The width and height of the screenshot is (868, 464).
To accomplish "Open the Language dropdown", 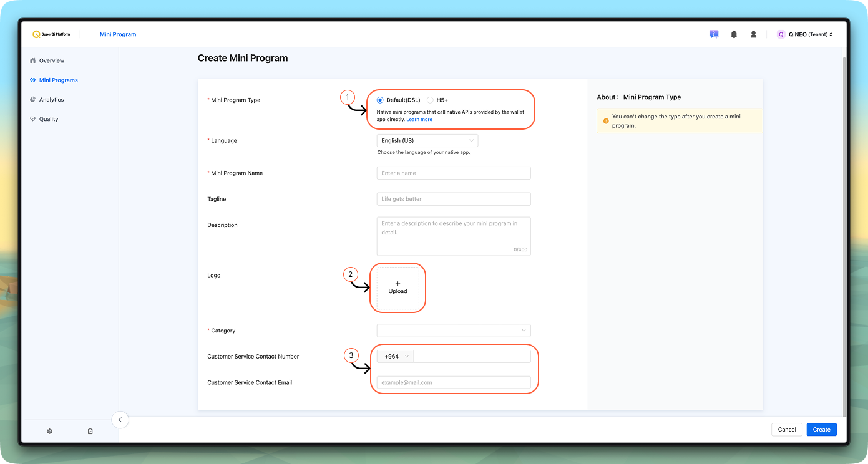I will [427, 141].
